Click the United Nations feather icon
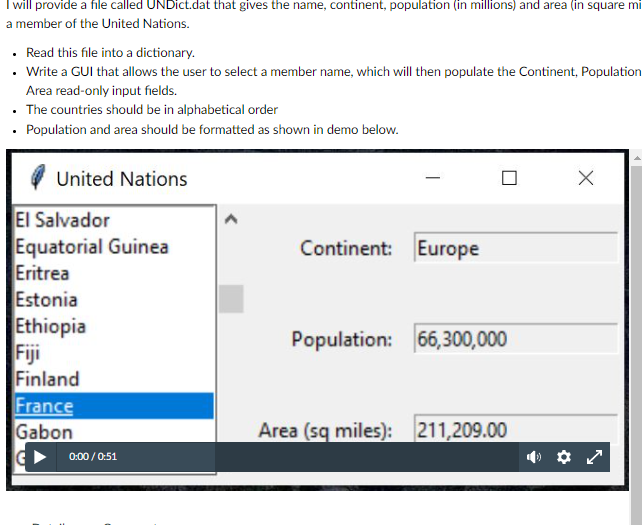The image size is (642, 525). 38,178
